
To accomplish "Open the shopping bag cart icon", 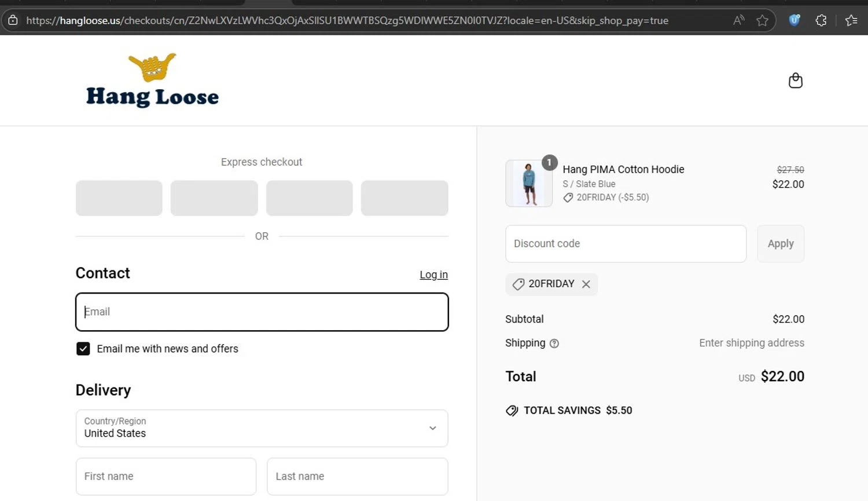I will tap(796, 81).
